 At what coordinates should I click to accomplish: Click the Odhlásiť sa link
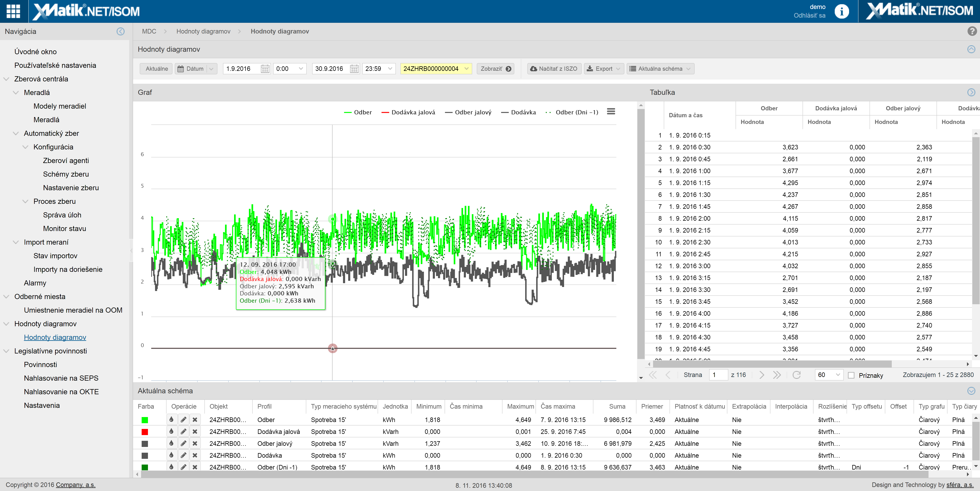(810, 16)
